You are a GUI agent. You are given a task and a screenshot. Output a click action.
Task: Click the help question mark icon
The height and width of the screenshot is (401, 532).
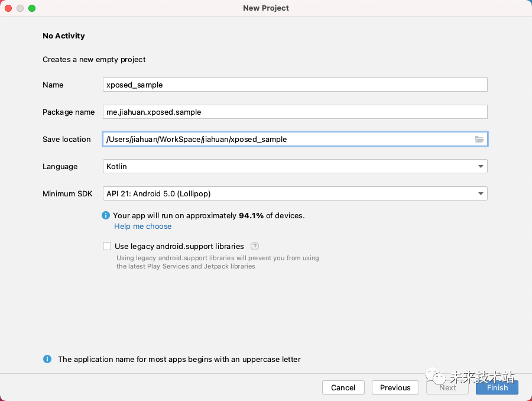255,246
